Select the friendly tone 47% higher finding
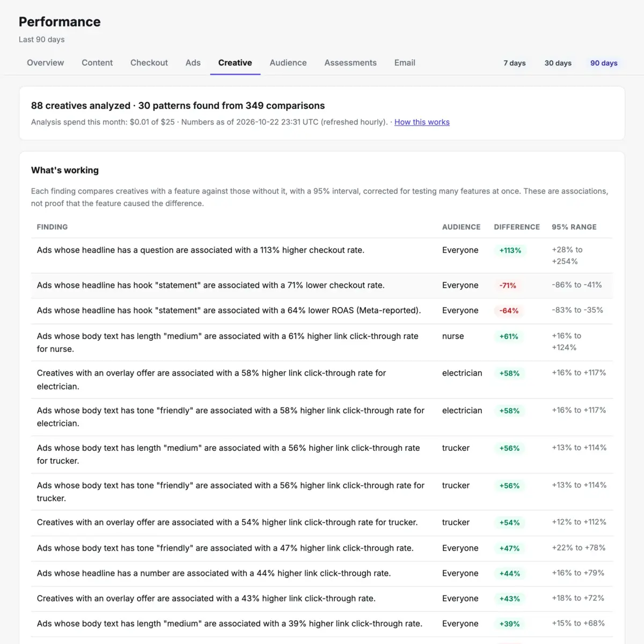This screenshot has height=644, width=644. (322, 548)
